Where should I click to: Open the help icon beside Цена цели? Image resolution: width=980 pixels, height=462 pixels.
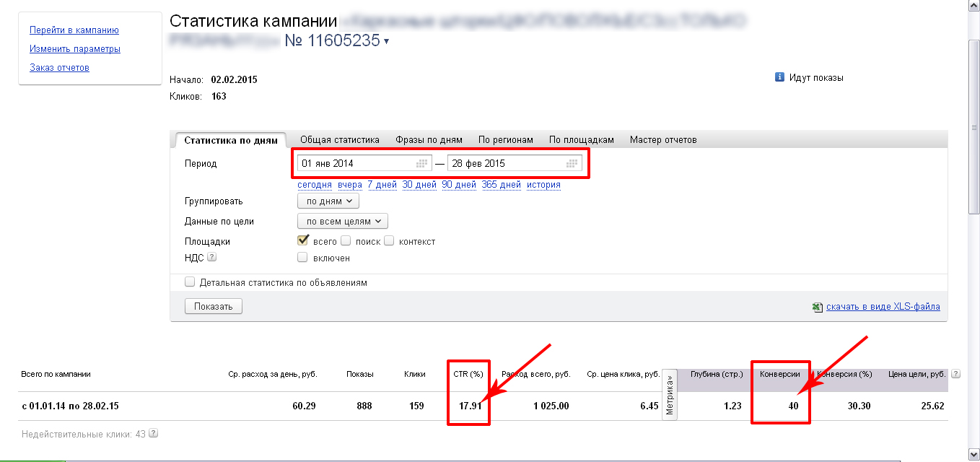click(x=956, y=374)
